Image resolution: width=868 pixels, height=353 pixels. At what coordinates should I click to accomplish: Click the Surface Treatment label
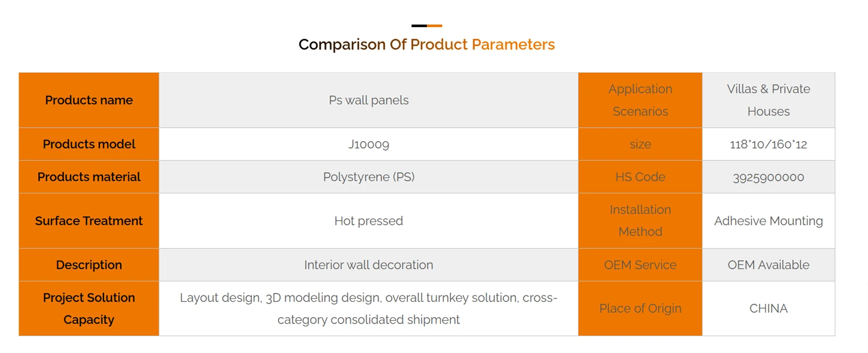point(89,220)
